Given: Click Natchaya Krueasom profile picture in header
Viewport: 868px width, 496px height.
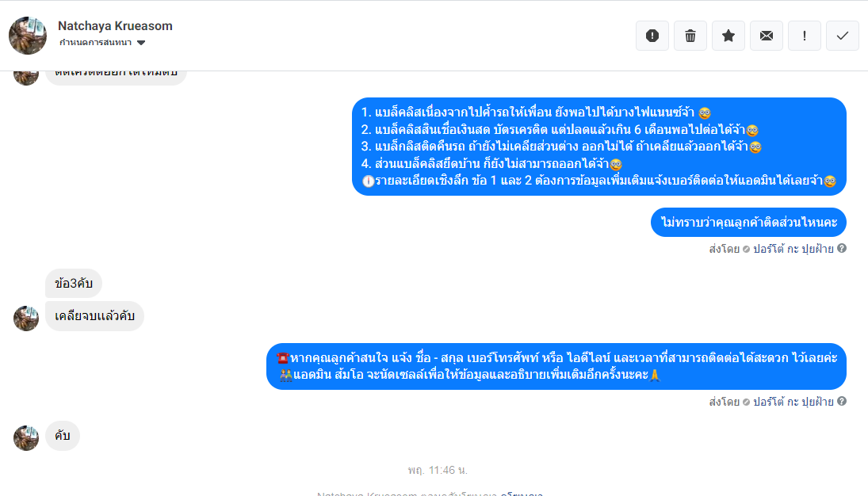Looking at the screenshot, I should tap(28, 36).
